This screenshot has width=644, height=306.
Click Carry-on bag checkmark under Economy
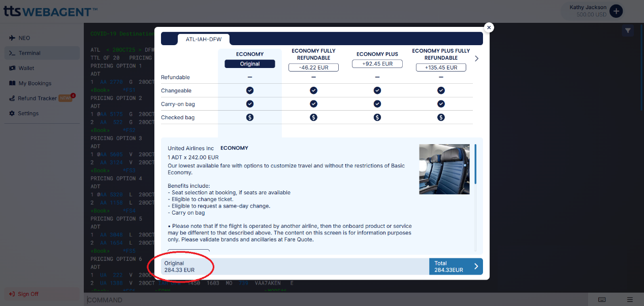pos(250,104)
